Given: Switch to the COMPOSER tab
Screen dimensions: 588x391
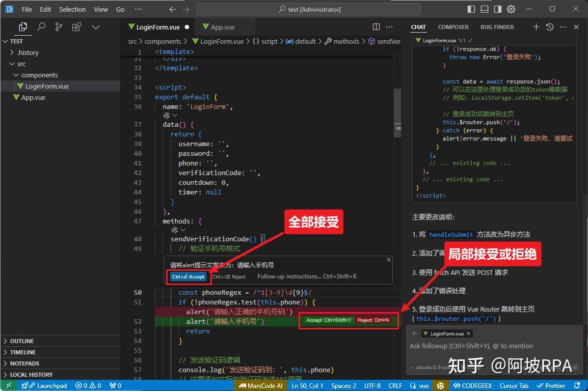Looking at the screenshot, I should click(453, 26).
